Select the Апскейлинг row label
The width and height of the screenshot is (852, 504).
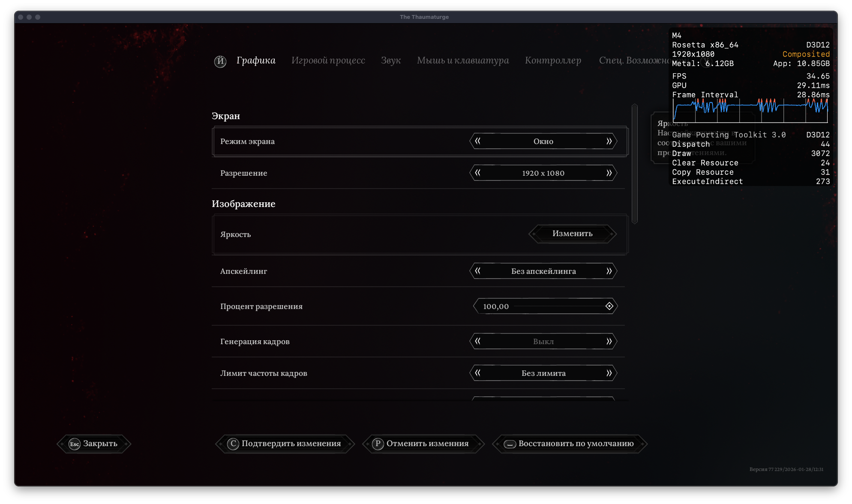pyautogui.click(x=243, y=271)
